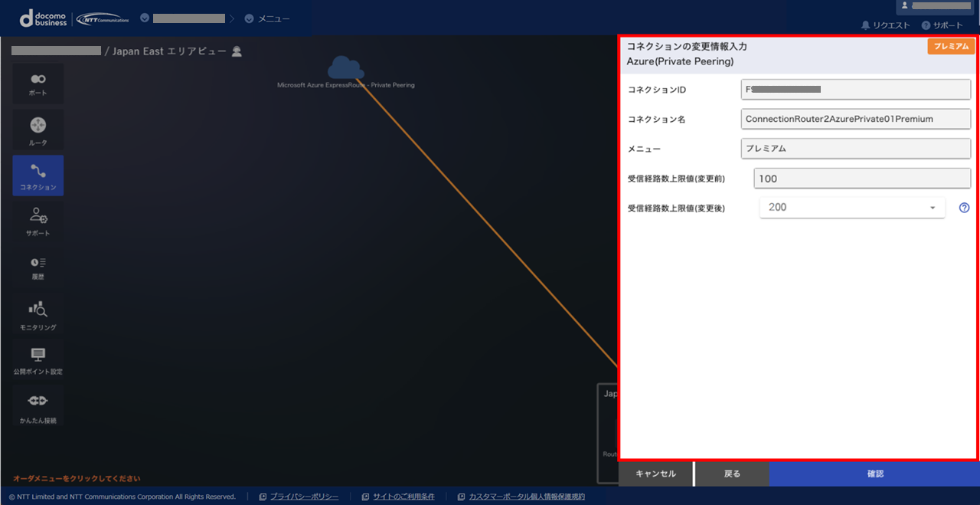Expand the 受信経路数上限値(変更後) dropdown showing 200
Screen dimensions: 980x505
click(x=851, y=208)
